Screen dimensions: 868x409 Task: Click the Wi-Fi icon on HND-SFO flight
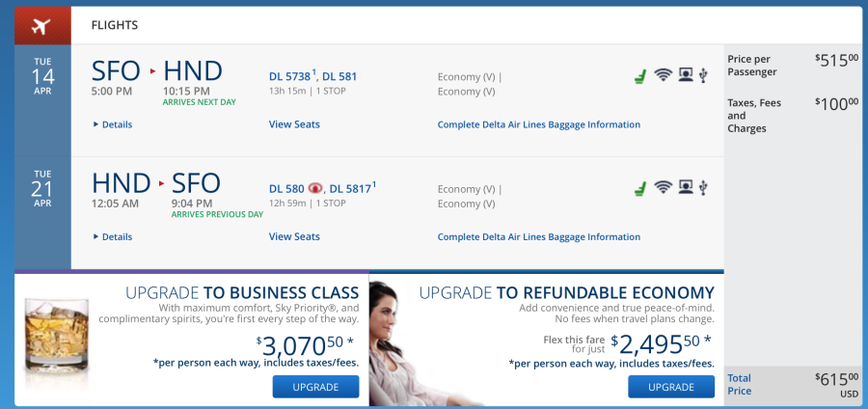click(x=663, y=187)
